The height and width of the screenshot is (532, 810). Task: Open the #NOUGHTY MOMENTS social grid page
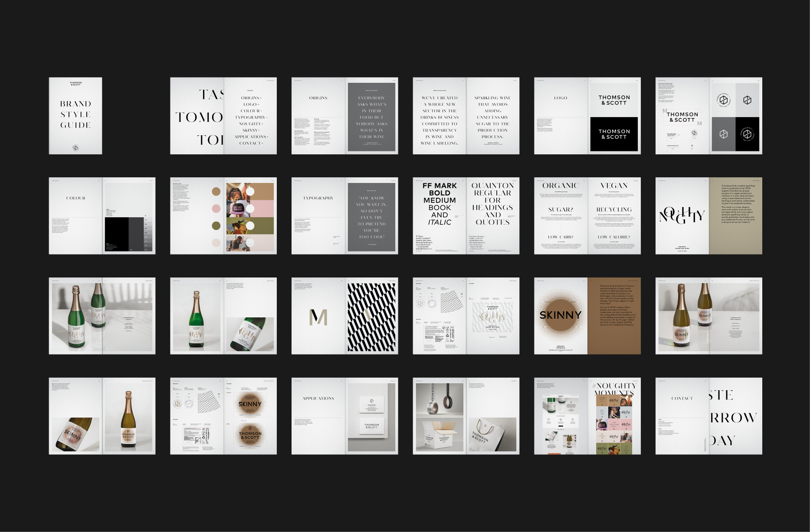614,416
